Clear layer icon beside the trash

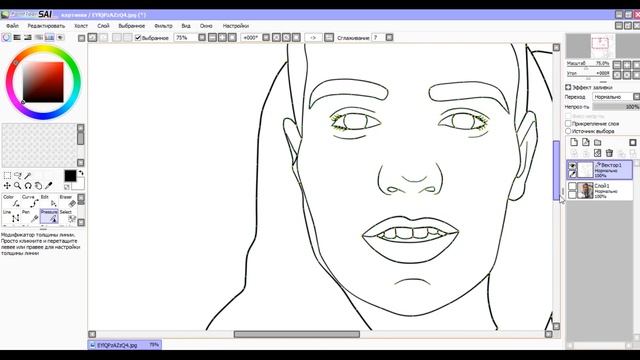[x=598, y=153]
